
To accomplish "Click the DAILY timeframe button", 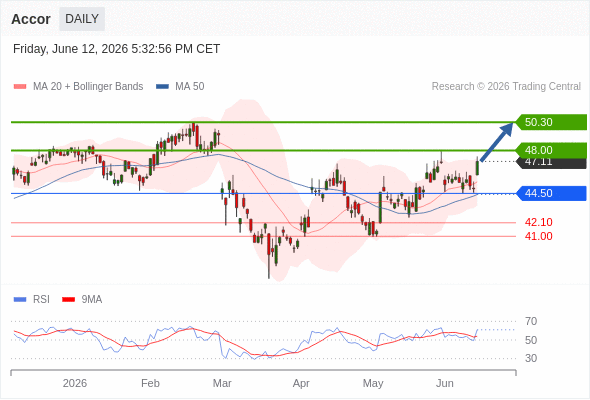I will (x=82, y=19).
